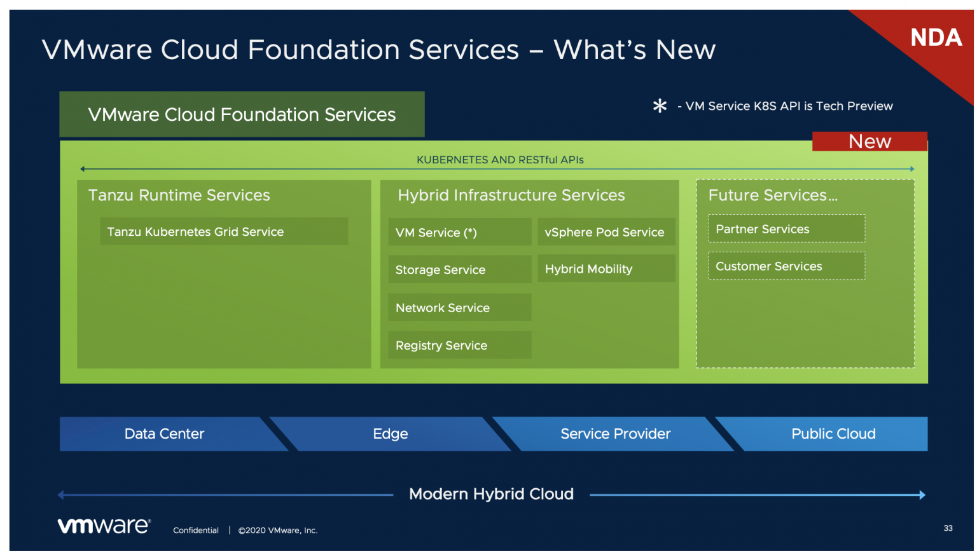Screen dimensions: 977x560
Task: Select the Hybrid Mobility box
Action: [606, 269]
